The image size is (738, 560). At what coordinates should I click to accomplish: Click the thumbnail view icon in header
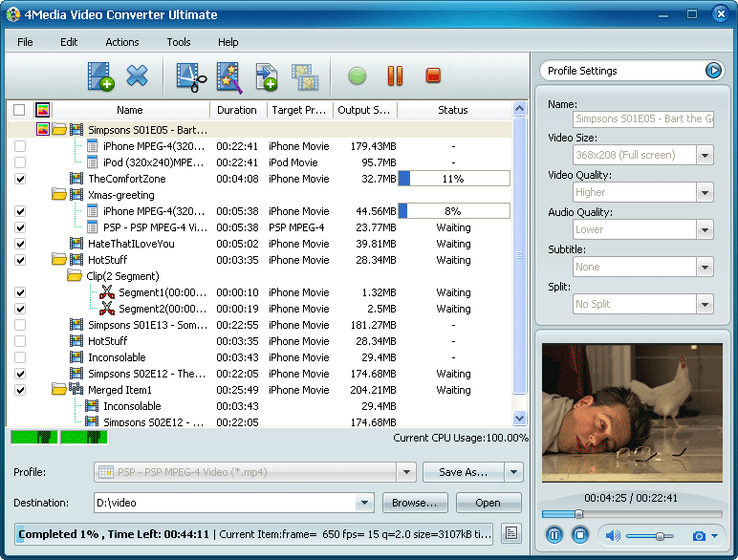(43, 110)
